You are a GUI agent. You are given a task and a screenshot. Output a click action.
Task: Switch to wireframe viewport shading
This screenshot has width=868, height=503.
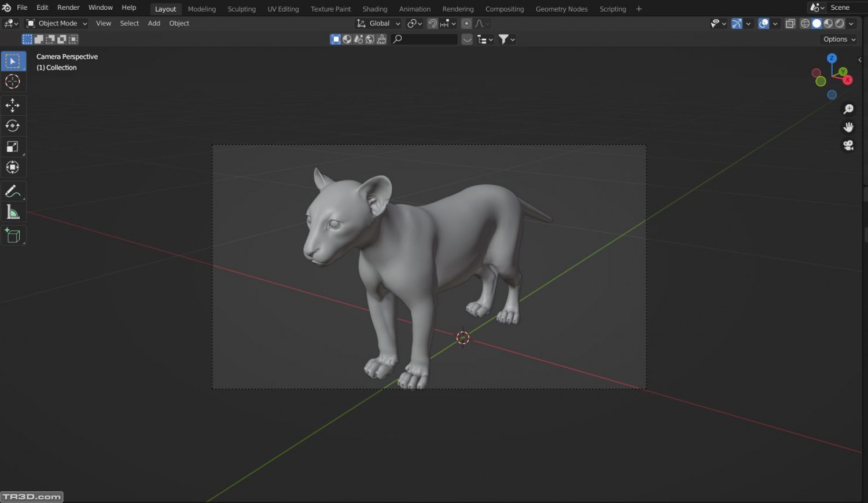(x=805, y=24)
